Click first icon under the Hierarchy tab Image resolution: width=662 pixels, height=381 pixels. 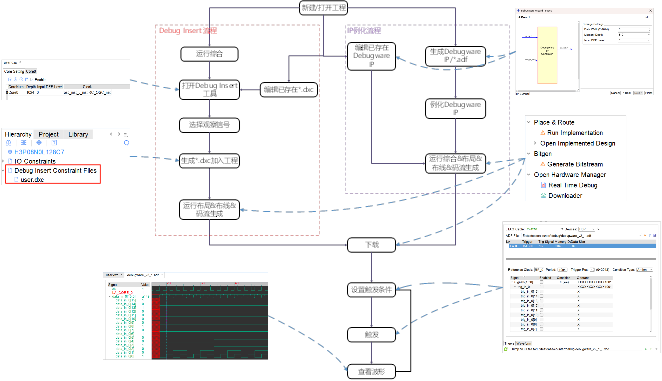tap(8, 143)
